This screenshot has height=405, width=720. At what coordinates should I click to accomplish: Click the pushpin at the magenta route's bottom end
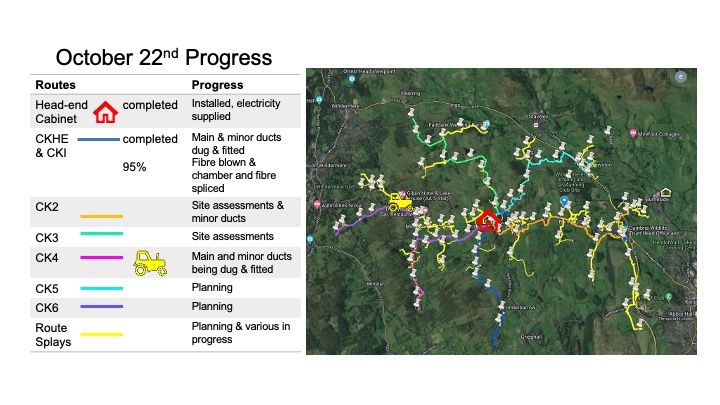coord(417,303)
